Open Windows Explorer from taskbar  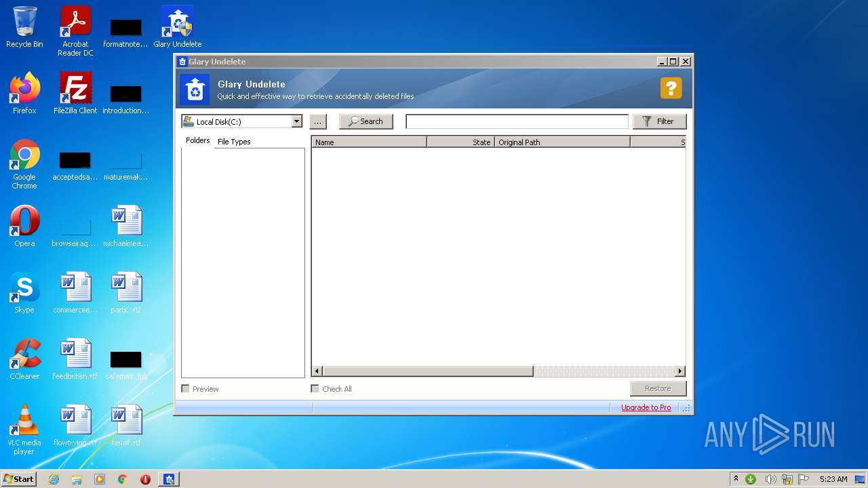tap(77, 479)
